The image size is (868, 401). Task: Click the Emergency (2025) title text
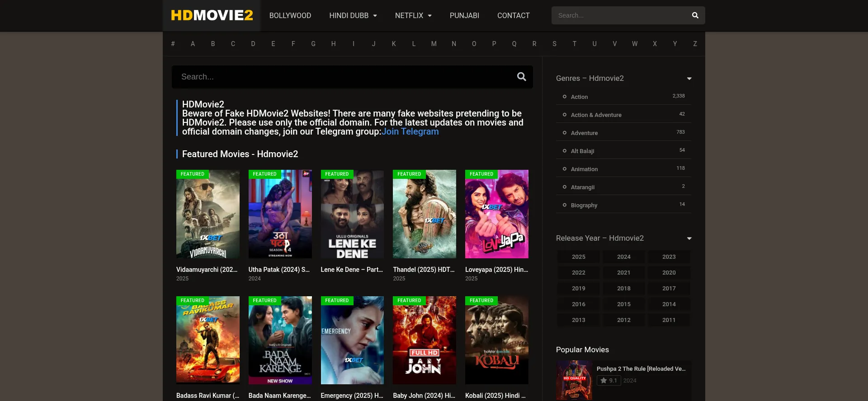pyautogui.click(x=352, y=396)
